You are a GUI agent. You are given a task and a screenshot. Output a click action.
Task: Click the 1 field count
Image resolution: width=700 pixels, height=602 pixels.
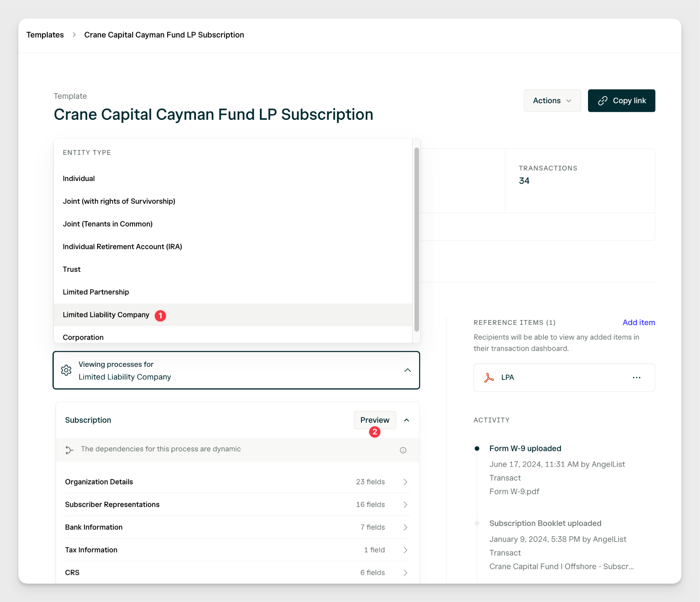[374, 550]
